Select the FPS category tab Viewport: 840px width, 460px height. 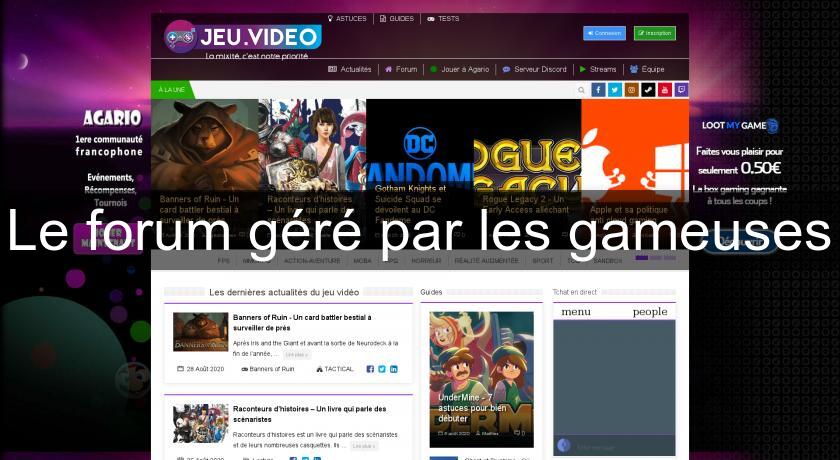223,261
